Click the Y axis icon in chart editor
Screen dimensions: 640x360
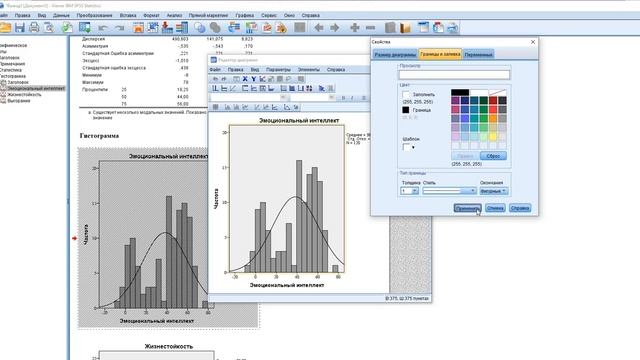click(253, 79)
